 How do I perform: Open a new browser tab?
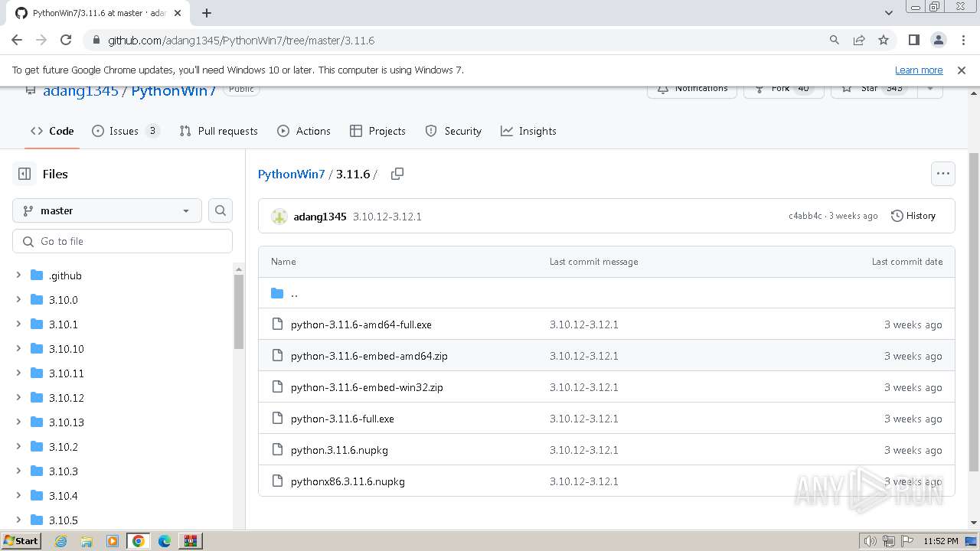(x=207, y=12)
